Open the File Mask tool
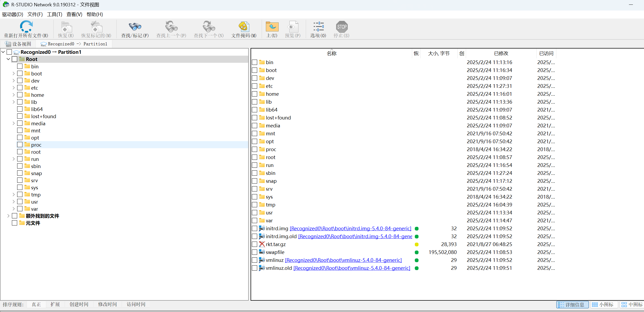644x312 pixels. pos(244,27)
